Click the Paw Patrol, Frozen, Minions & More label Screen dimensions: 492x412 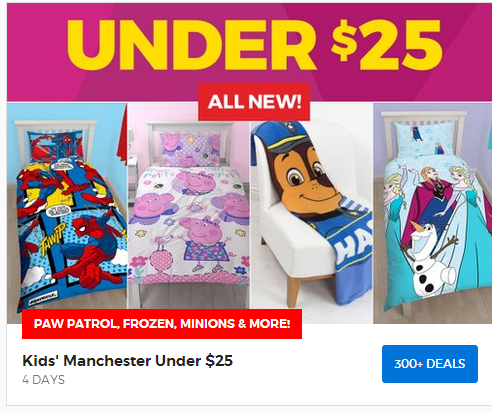(162, 324)
